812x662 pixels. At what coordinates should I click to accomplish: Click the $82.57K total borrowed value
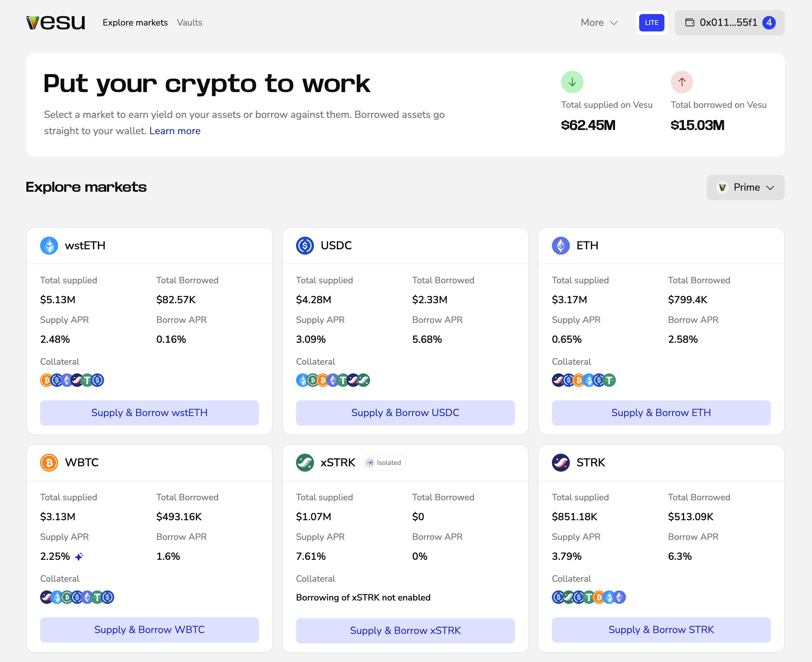(176, 300)
